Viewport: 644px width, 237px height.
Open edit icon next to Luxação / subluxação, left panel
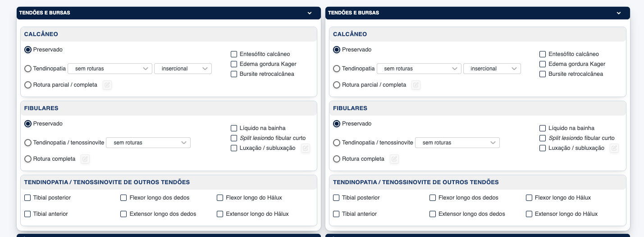click(306, 148)
